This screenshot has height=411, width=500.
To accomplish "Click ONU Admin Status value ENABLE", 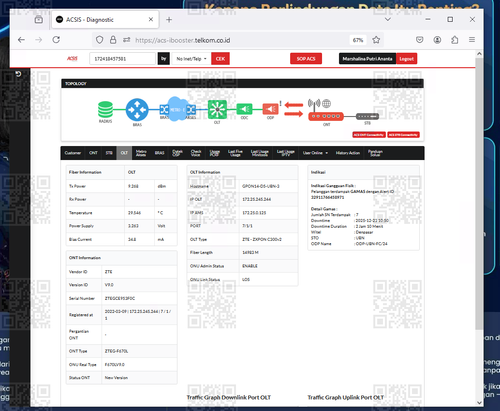I will pos(250,266).
